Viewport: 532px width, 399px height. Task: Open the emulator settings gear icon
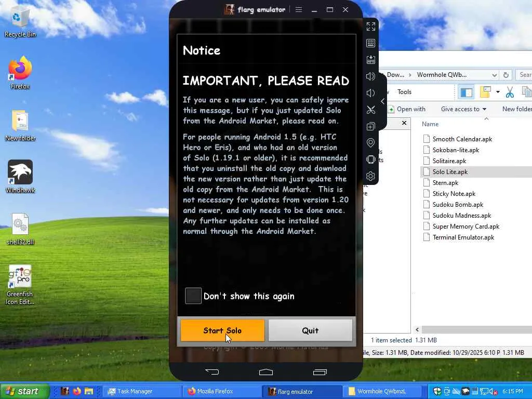(370, 176)
